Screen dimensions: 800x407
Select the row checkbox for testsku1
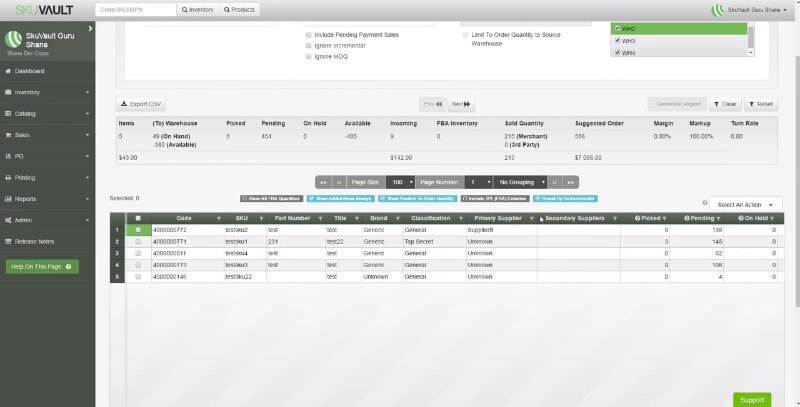click(x=137, y=241)
